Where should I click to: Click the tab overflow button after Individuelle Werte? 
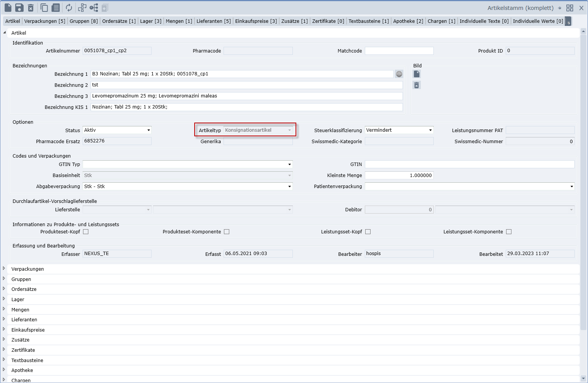point(568,21)
